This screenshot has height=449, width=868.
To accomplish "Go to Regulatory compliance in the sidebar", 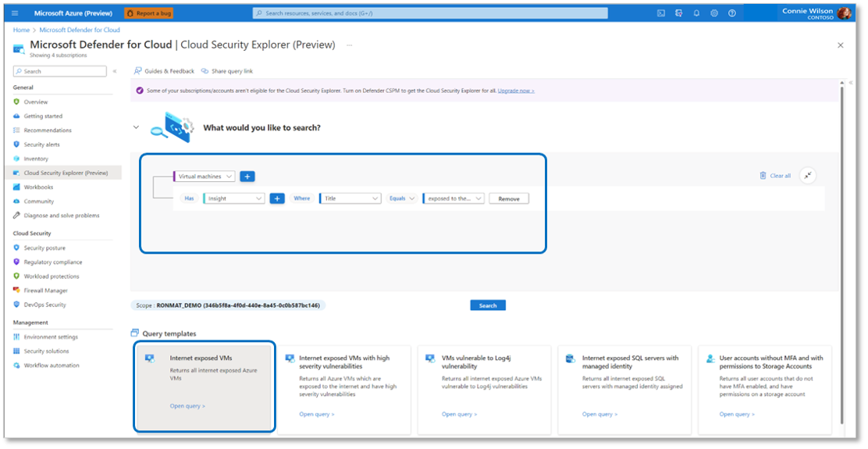I will click(52, 262).
